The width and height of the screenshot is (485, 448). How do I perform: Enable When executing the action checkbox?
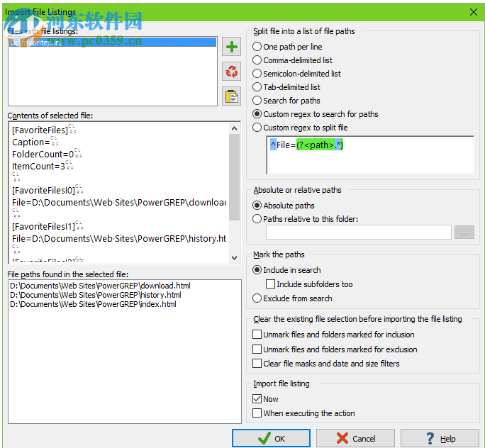(x=303, y=413)
